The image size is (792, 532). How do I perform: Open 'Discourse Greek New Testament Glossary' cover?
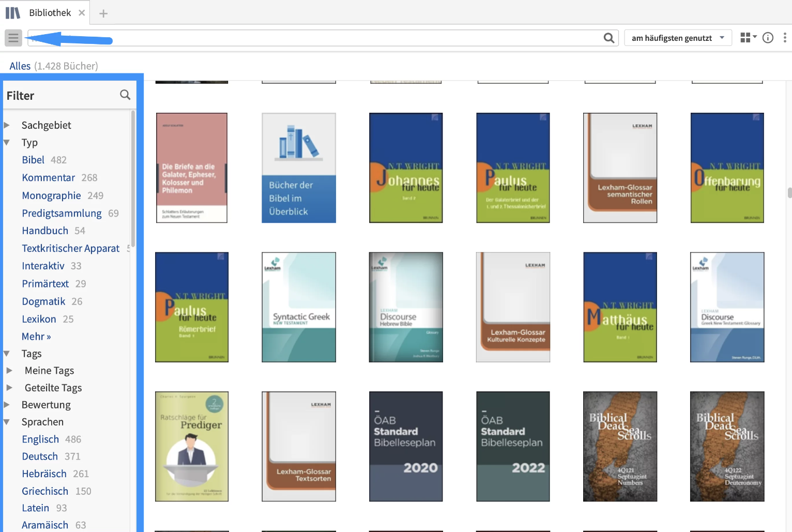[727, 307]
